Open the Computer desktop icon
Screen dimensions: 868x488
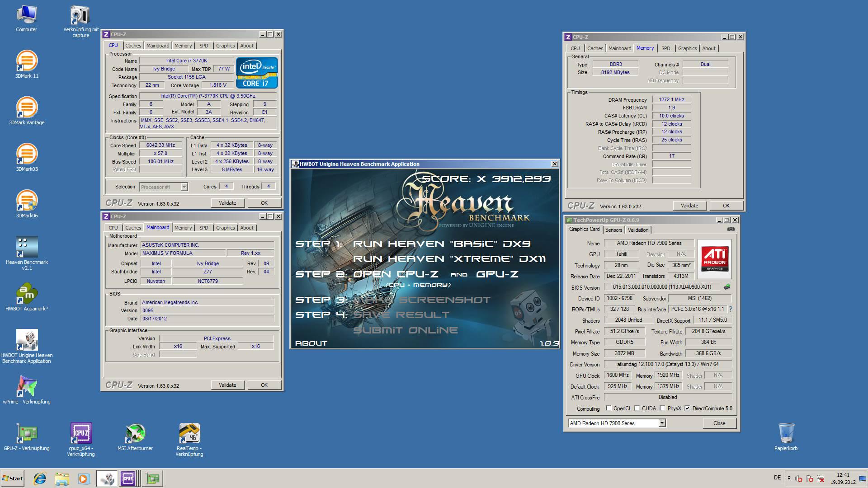(x=26, y=18)
